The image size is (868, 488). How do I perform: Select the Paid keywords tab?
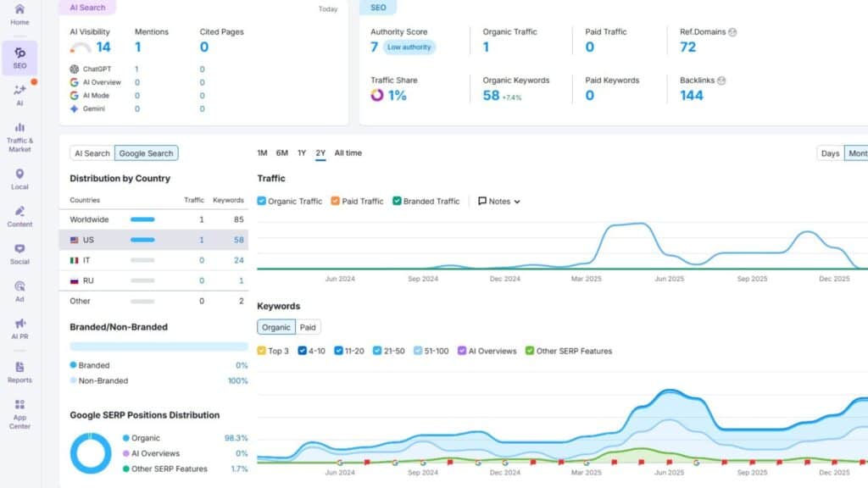309,327
